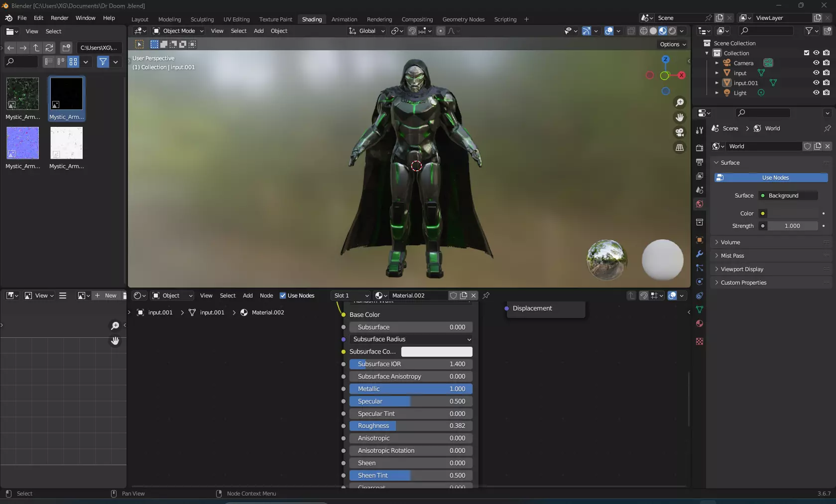The height and width of the screenshot is (504, 836).
Task: Click New image button
Action: point(106,296)
